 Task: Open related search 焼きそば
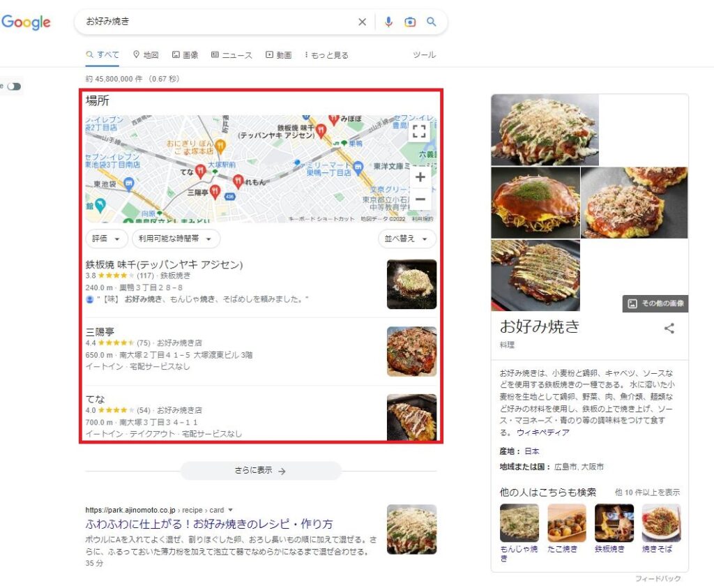661,528
